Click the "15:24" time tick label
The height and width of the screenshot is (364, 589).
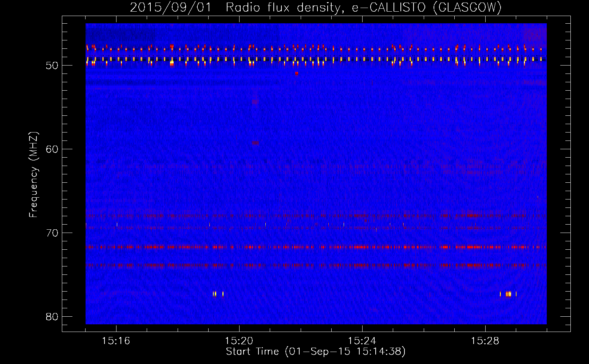tap(362, 341)
